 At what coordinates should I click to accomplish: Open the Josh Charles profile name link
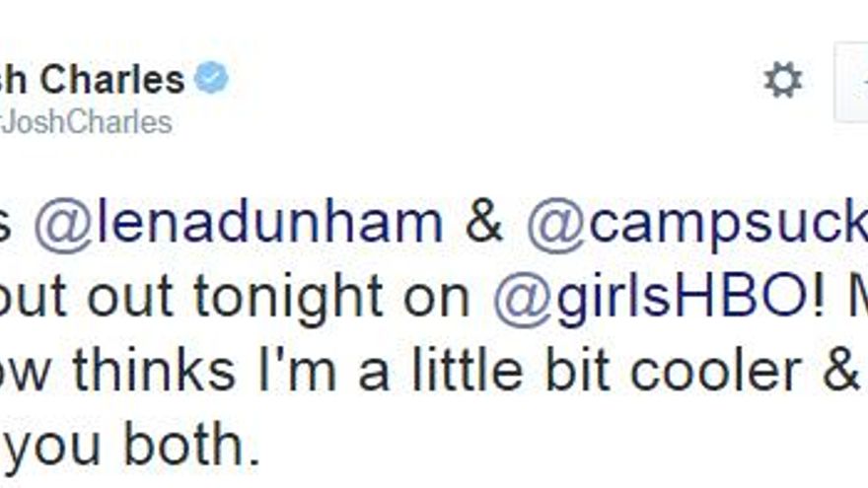click(92, 79)
